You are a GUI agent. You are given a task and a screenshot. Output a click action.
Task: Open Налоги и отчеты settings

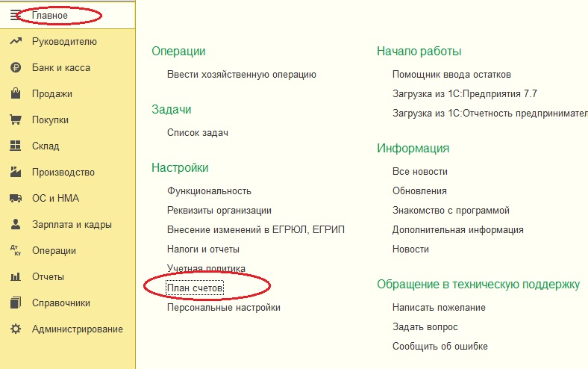tap(203, 249)
